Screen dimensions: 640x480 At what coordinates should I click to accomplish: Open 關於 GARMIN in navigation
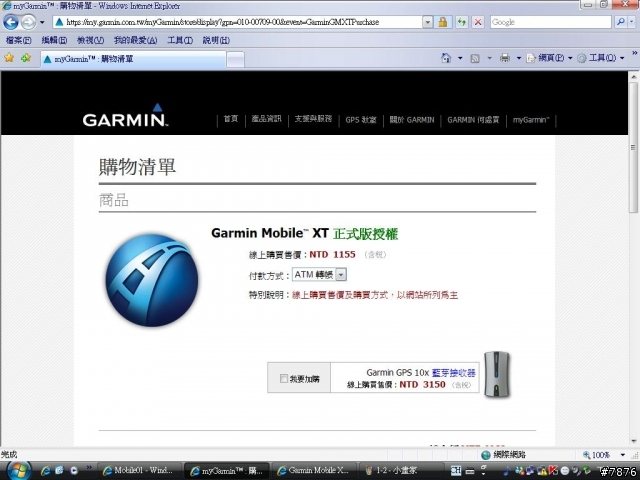click(x=412, y=120)
